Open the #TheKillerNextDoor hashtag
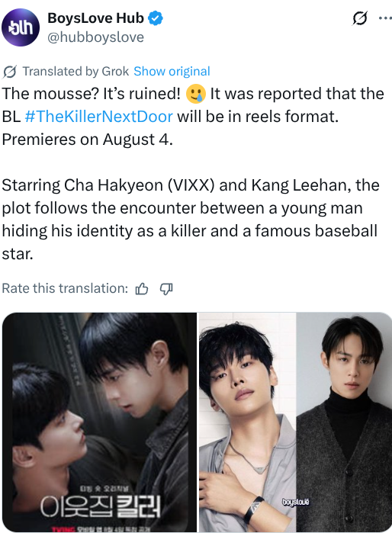 tap(99, 117)
